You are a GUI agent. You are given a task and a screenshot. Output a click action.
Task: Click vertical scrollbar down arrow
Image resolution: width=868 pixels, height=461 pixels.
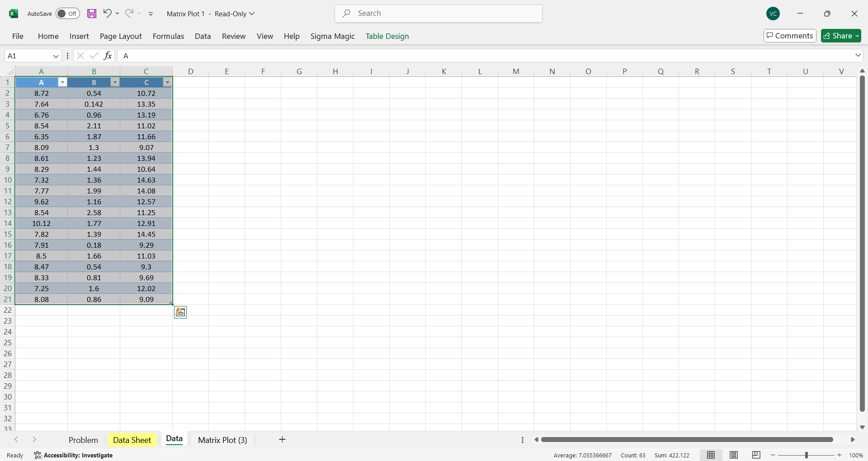click(862, 427)
